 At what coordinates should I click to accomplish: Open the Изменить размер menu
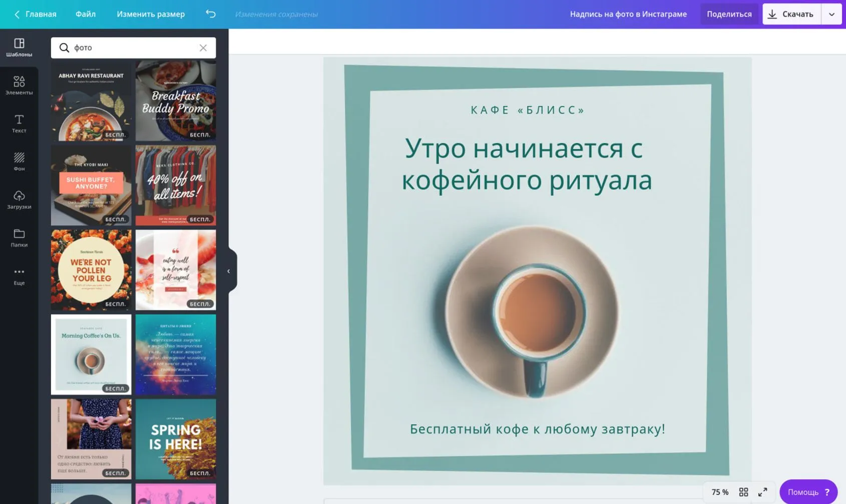151,14
